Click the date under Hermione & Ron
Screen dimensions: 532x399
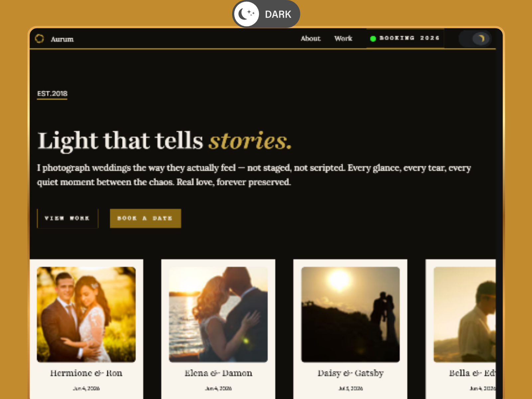pos(86,388)
